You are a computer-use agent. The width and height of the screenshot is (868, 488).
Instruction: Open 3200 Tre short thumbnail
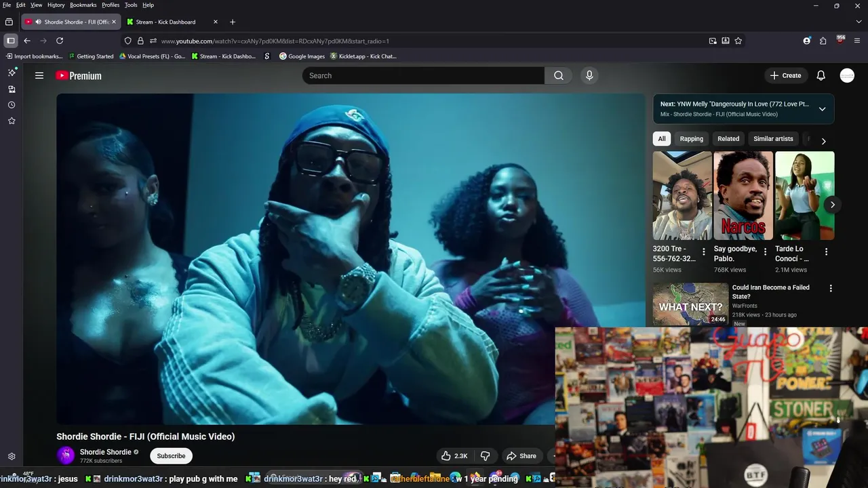tap(682, 195)
